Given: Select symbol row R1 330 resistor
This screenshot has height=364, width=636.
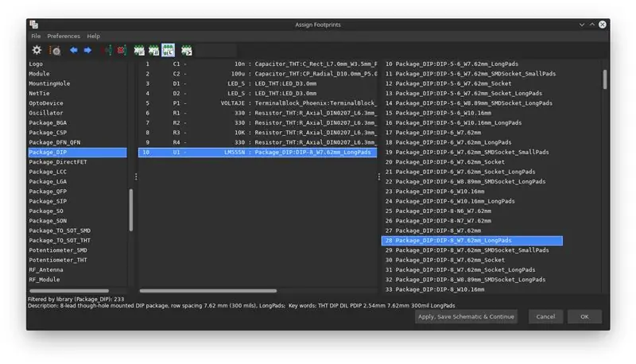Looking at the screenshot, I should click(258, 113).
